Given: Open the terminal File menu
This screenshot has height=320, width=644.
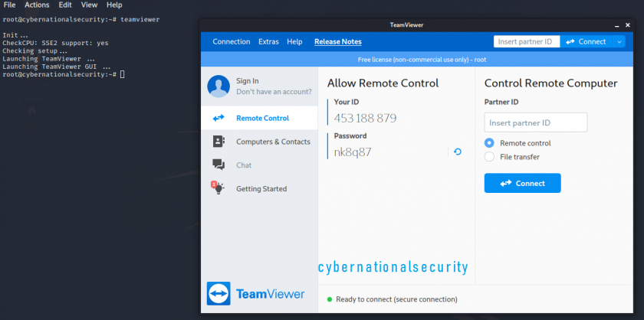Looking at the screenshot, I should pos(9,5).
